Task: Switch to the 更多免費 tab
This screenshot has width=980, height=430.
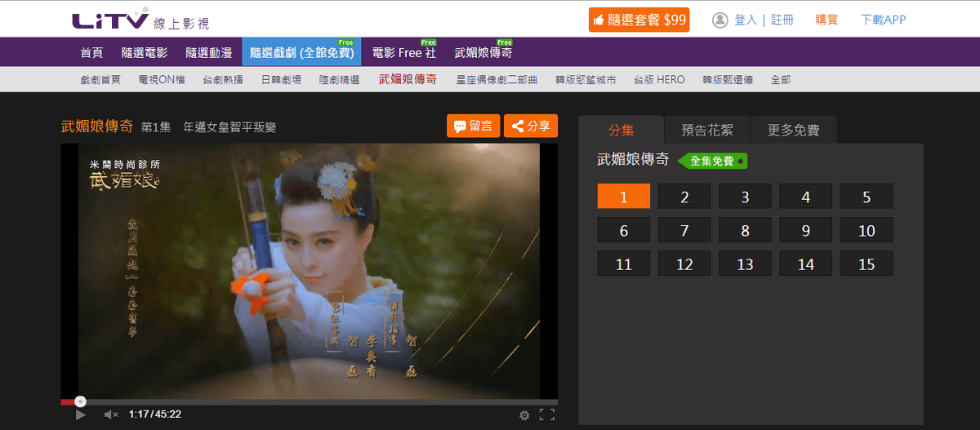Action: point(793,130)
